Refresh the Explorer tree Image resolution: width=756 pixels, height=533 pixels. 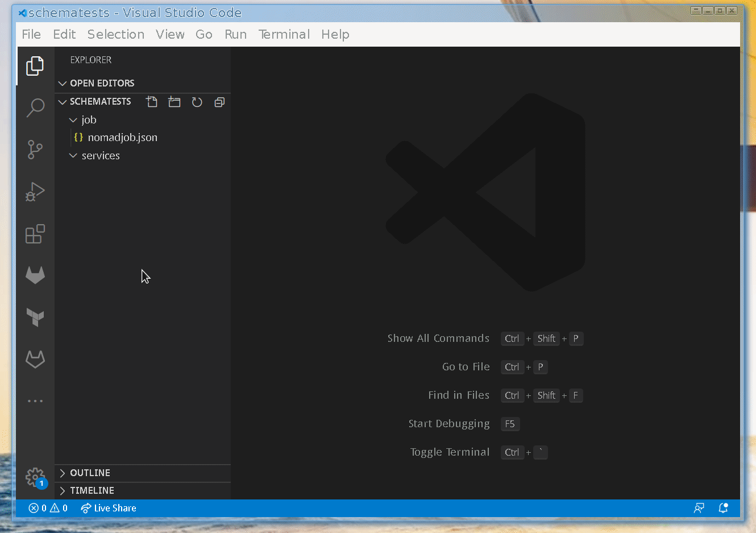click(x=197, y=102)
